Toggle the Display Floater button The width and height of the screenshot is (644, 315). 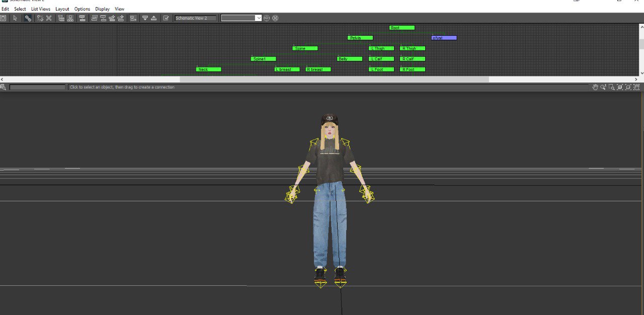click(3, 18)
